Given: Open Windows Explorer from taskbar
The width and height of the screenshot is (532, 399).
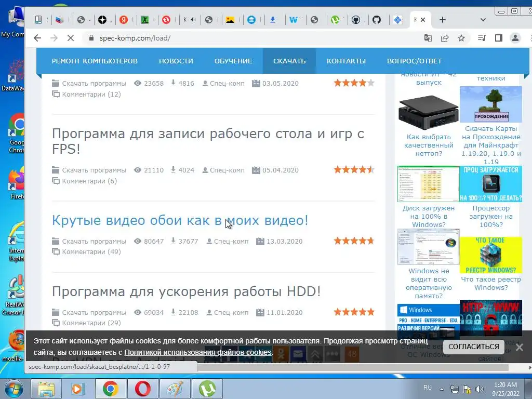Looking at the screenshot, I should pyautogui.click(x=46, y=389).
